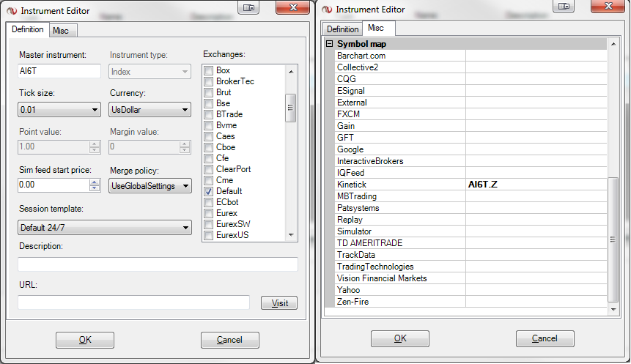
Task: Check the Box exchange checkbox
Action: (208, 71)
